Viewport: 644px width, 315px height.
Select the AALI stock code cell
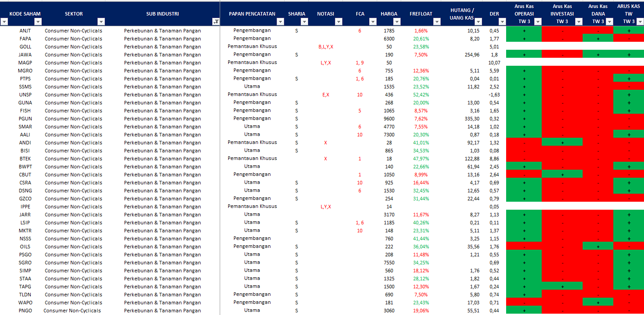tap(25, 135)
